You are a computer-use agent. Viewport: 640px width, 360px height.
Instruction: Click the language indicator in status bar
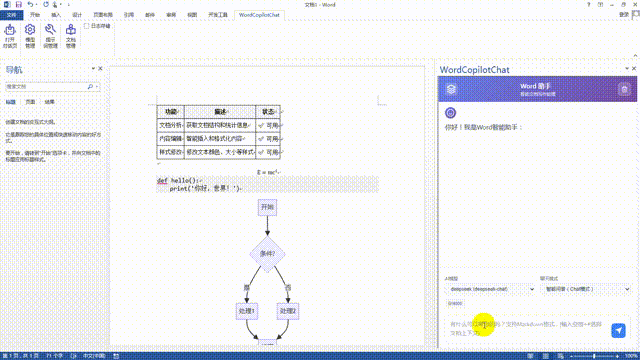(x=94, y=356)
